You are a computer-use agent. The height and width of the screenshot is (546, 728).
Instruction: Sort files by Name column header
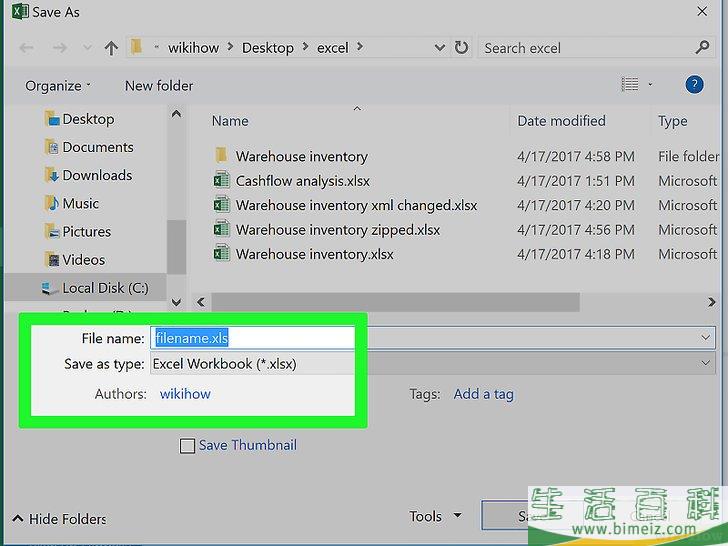tap(230, 121)
